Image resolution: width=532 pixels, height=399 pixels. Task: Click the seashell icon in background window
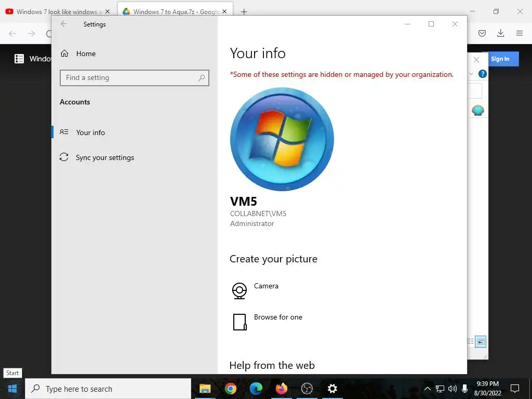[x=478, y=110]
